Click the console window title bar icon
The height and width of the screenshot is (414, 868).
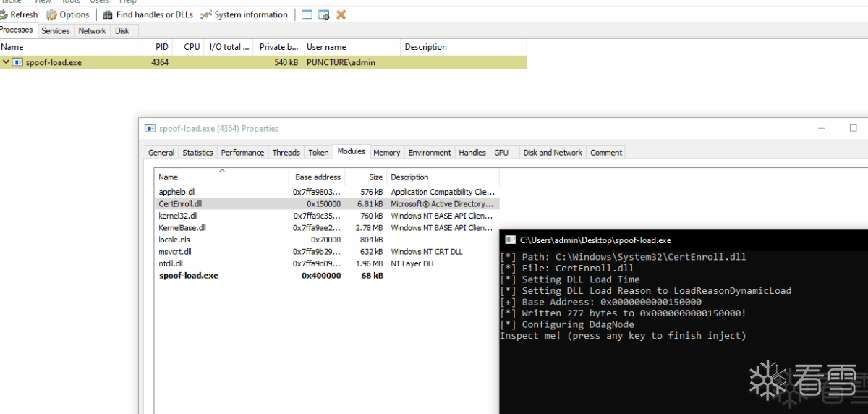click(511, 240)
